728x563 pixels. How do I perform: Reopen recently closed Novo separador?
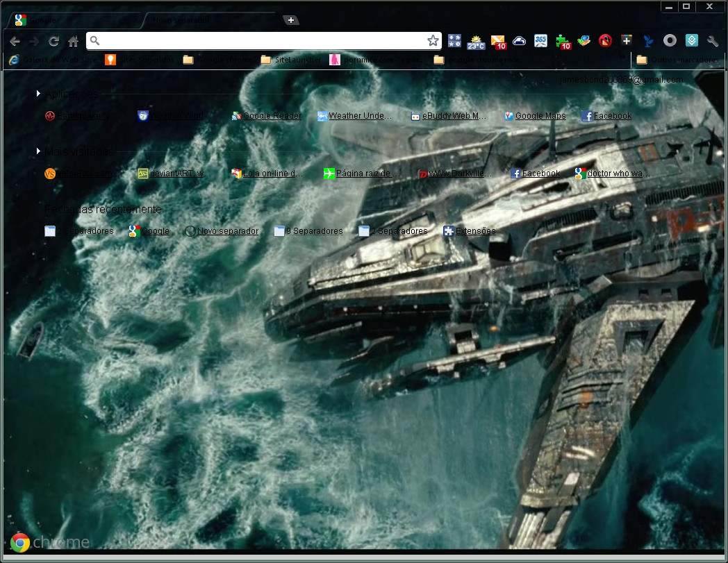(x=222, y=231)
